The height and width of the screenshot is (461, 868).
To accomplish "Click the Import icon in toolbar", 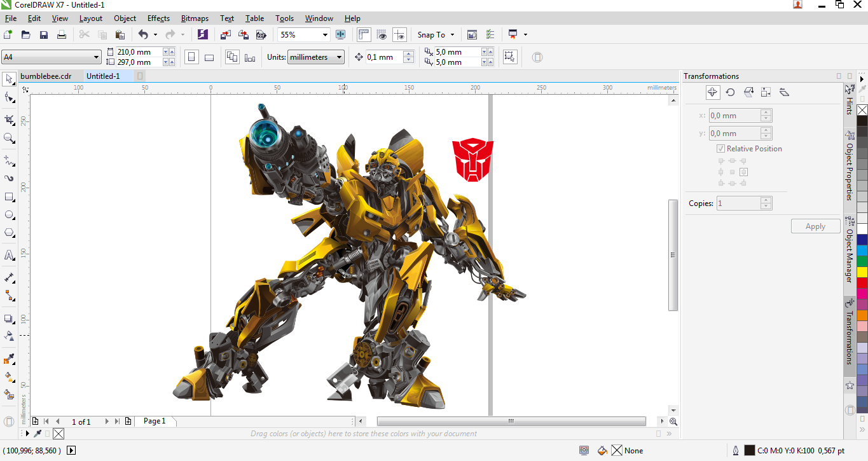I will [x=226, y=35].
